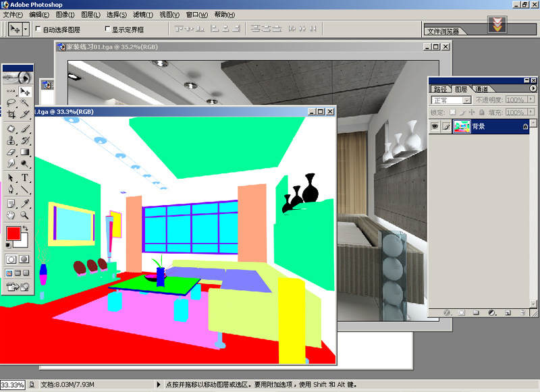This screenshot has width=540, height=392.
Task: Select the Slice tool
Action: [24, 114]
